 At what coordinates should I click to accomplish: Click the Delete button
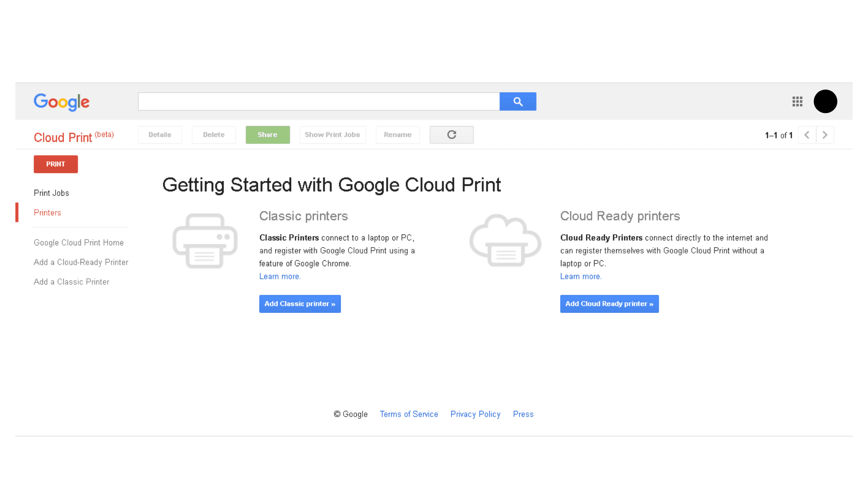click(214, 135)
